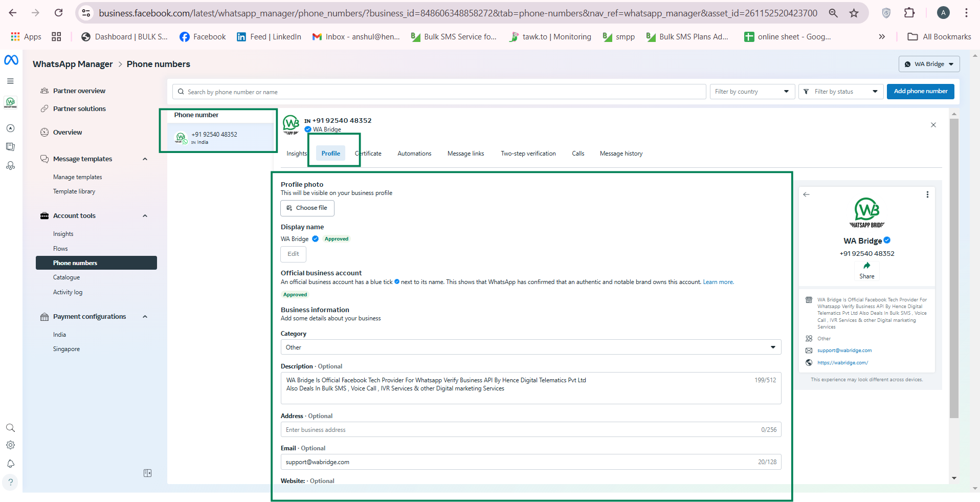
Task: Open Manage templates in sidebar
Action: pos(78,177)
